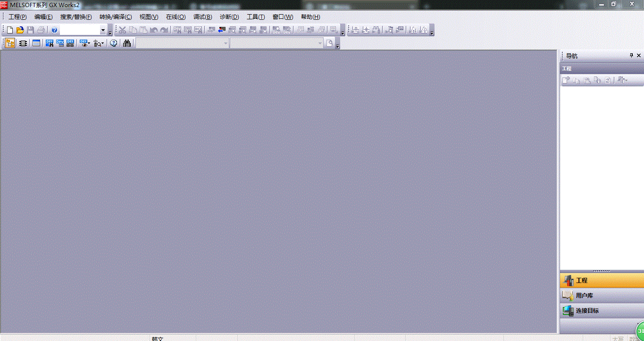Click the chip-shaped icon in second toolbar
The width and height of the screenshot is (644, 341).
[23, 43]
